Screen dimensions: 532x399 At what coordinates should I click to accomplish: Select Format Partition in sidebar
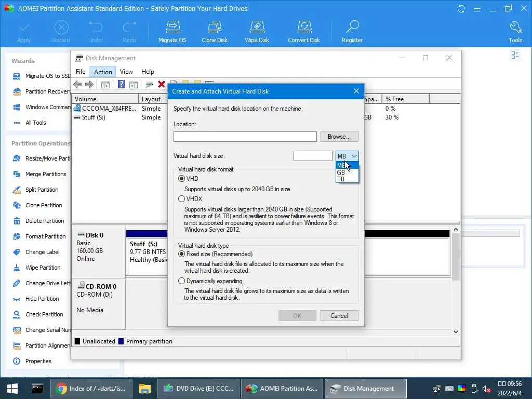(x=39, y=236)
